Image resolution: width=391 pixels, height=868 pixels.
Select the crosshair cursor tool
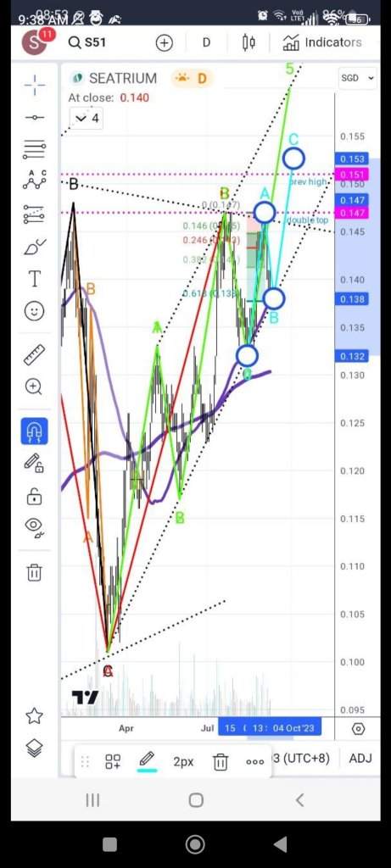click(34, 86)
